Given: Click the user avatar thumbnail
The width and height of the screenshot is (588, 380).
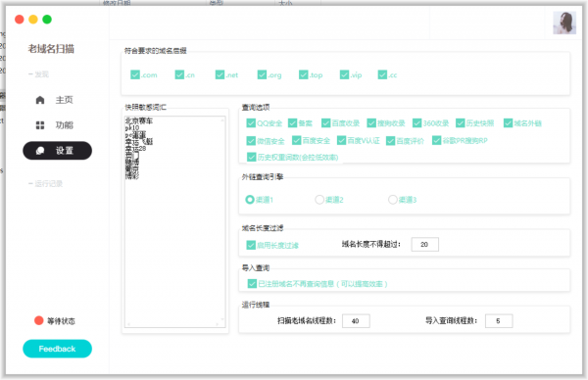Looking at the screenshot, I should tap(564, 23).
